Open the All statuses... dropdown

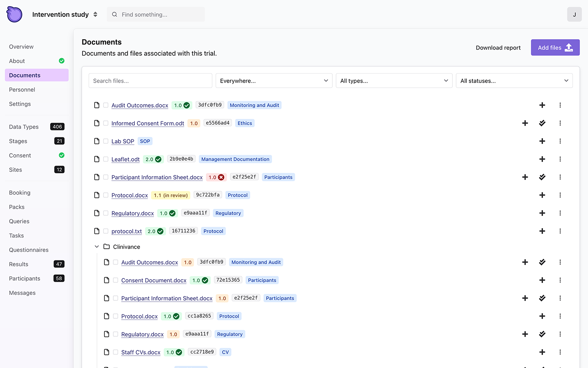click(514, 81)
